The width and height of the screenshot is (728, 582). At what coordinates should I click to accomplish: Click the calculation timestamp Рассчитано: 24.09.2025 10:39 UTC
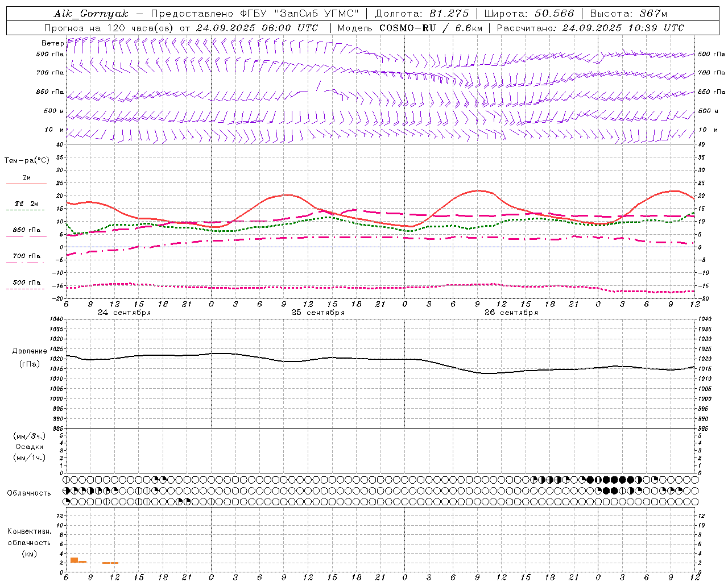[x=590, y=28]
